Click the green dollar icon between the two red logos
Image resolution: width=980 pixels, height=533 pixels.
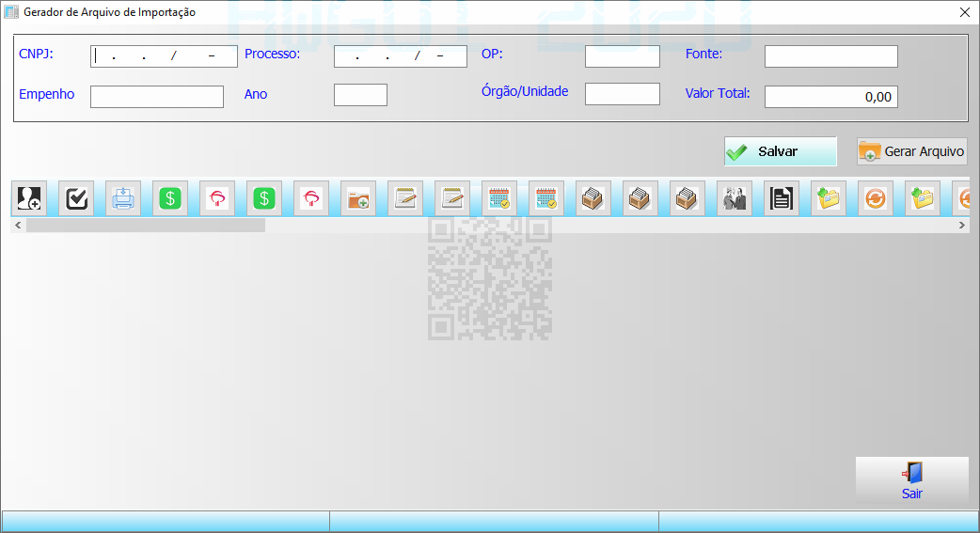click(x=264, y=198)
